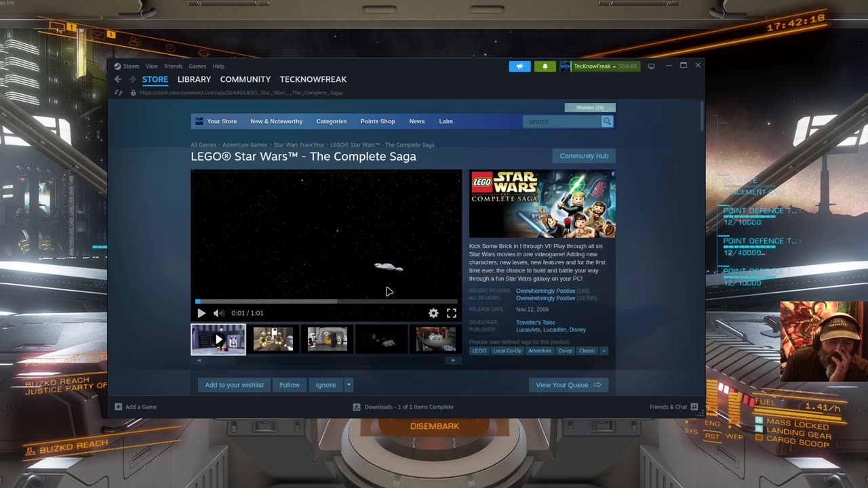Click the store search magnifier icon

click(x=607, y=121)
